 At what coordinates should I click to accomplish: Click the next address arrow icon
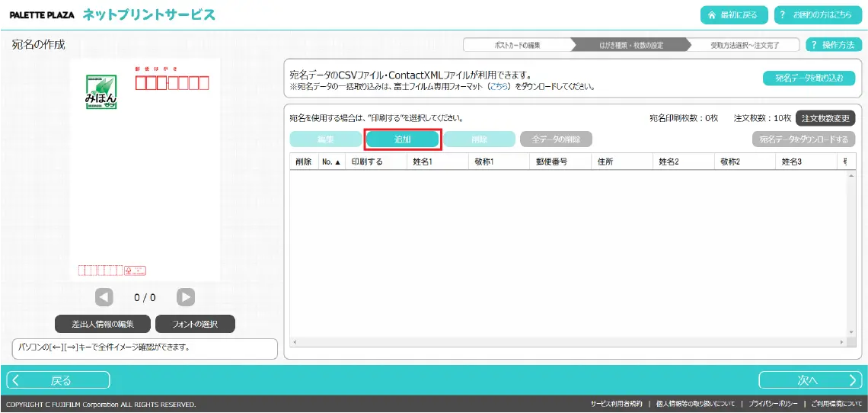pos(186,297)
